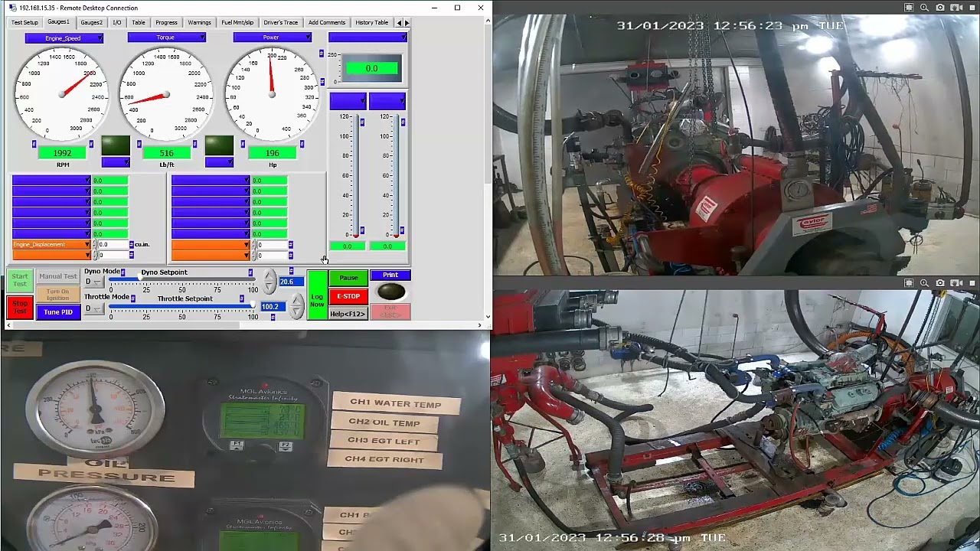
Task: Click the Manual Test button
Action: [x=58, y=276]
